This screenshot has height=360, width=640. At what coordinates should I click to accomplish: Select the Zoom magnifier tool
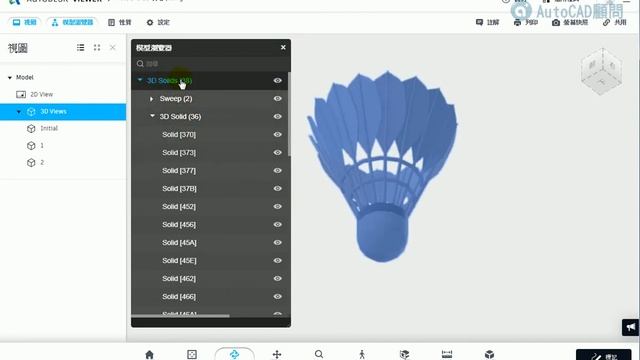tap(319, 354)
